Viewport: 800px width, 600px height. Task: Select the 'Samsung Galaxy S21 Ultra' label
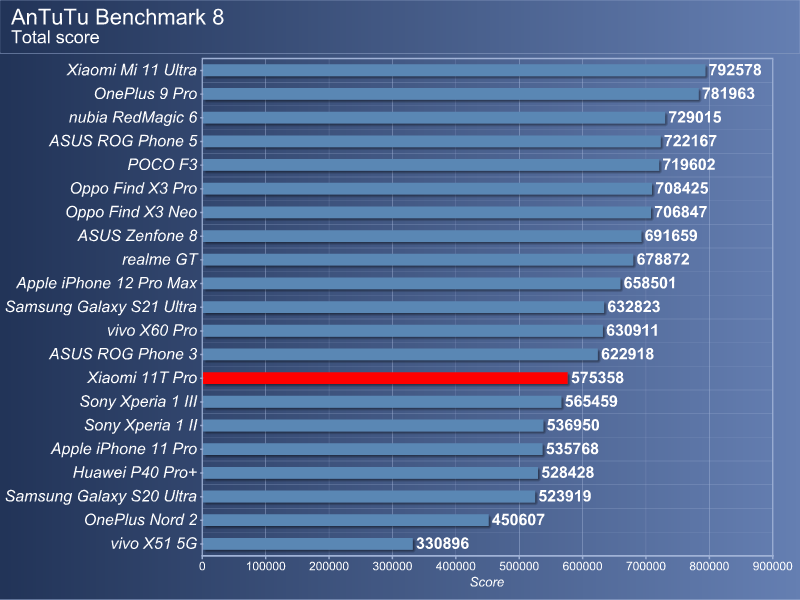point(101,307)
